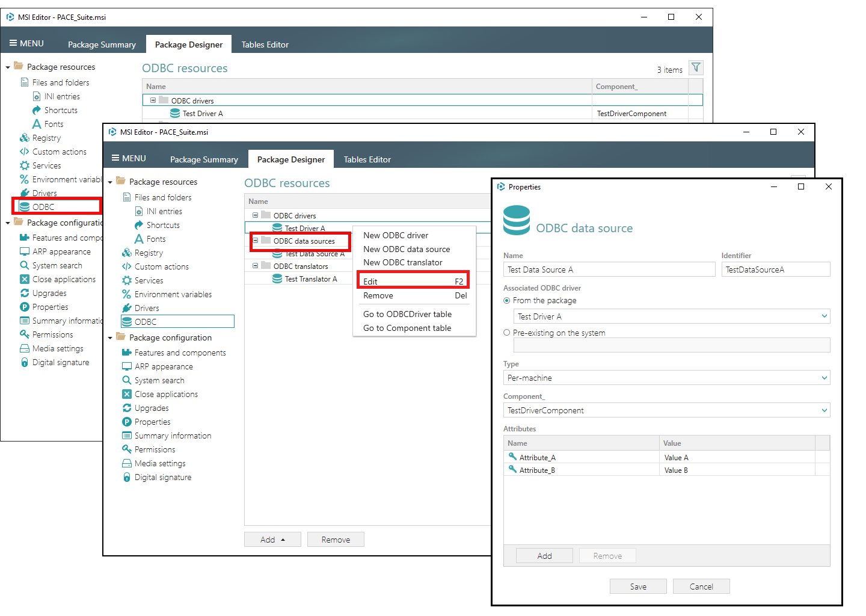The height and width of the screenshot is (616, 866).
Task: Click INI entries icon in back window sidebar
Action: point(37,96)
